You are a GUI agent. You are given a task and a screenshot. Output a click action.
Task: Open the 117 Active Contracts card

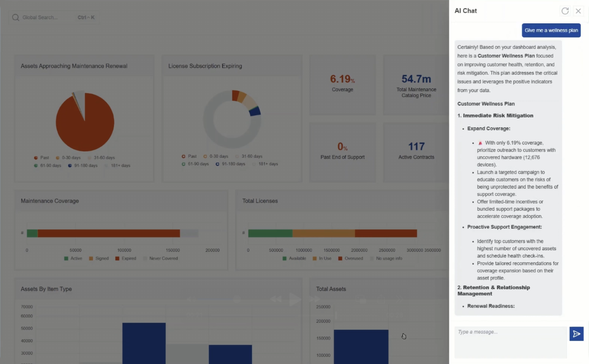coord(416,151)
